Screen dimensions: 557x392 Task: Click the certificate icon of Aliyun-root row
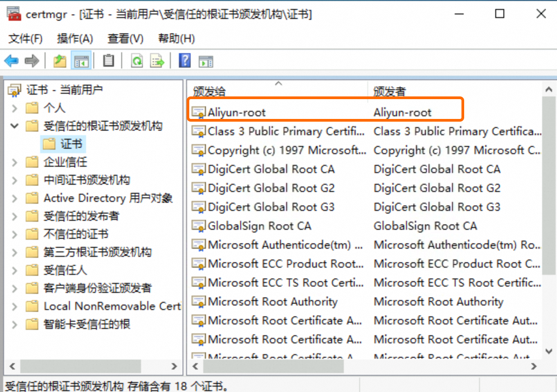tap(199, 113)
